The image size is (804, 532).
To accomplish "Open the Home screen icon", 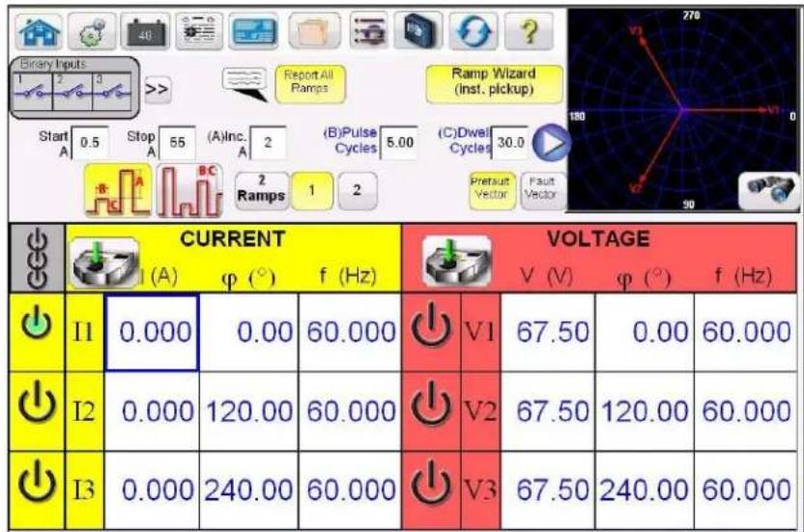I will click(x=40, y=32).
